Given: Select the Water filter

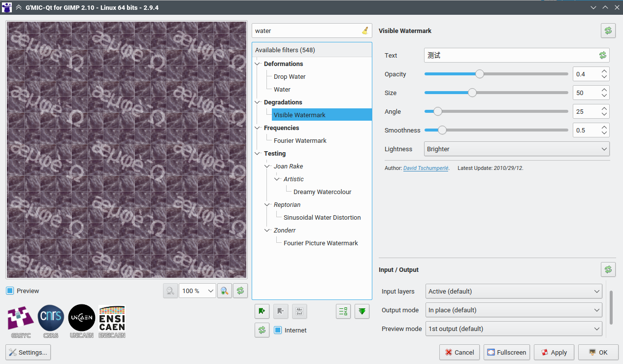Looking at the screenshot, I should (x=282, y=90).
